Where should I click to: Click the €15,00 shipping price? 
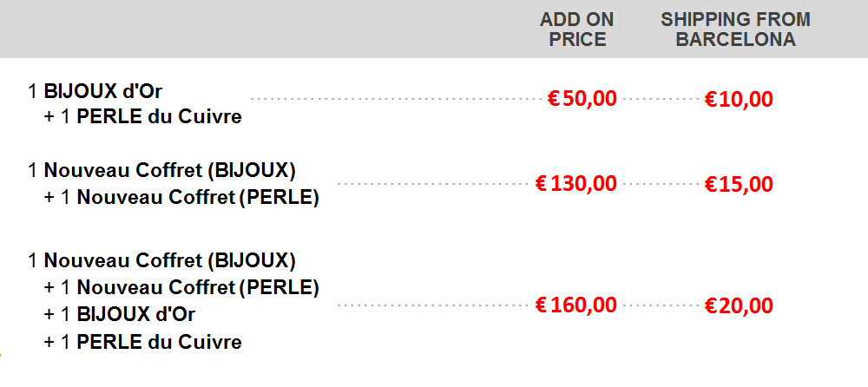click(x=739, y=184)
